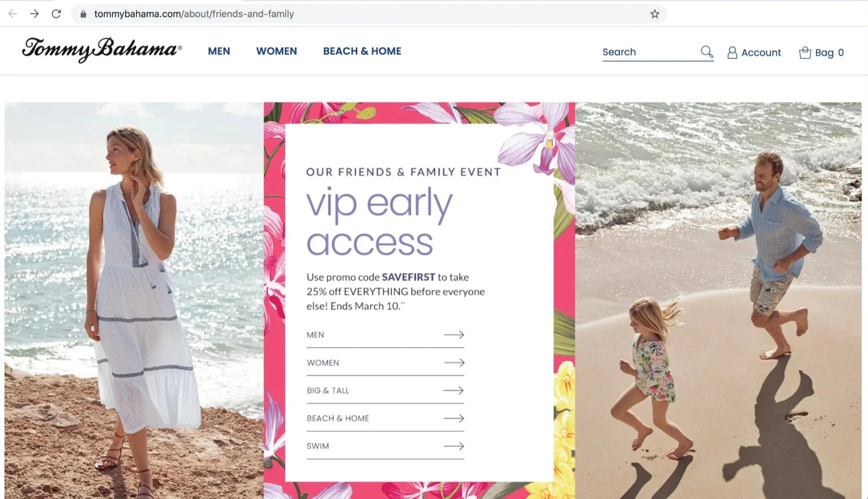Bookmark this page with the star icon

coord(654,14)
